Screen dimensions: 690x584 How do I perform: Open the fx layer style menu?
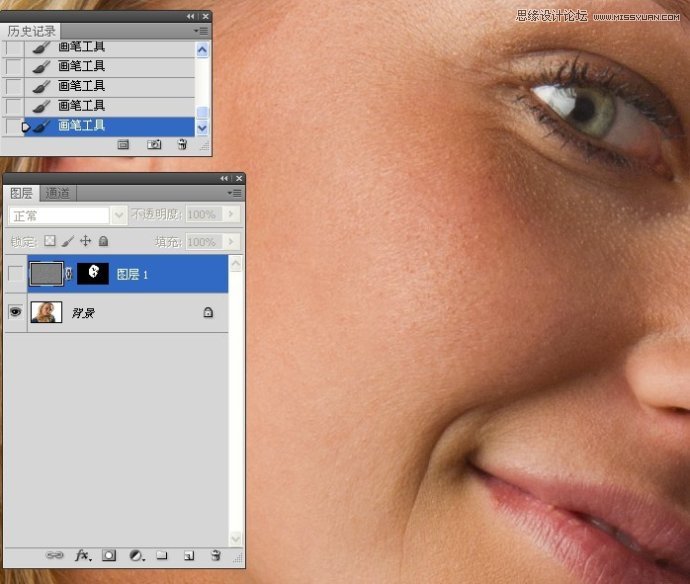83,555
